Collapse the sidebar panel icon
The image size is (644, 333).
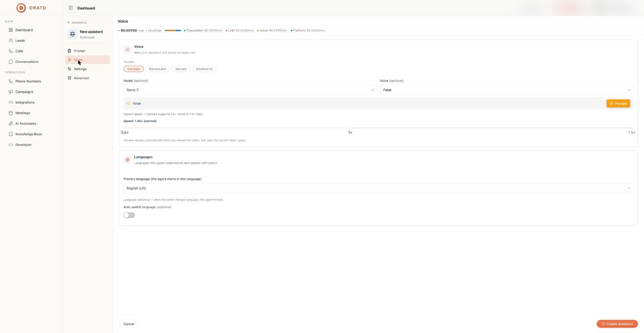(71, 8)
